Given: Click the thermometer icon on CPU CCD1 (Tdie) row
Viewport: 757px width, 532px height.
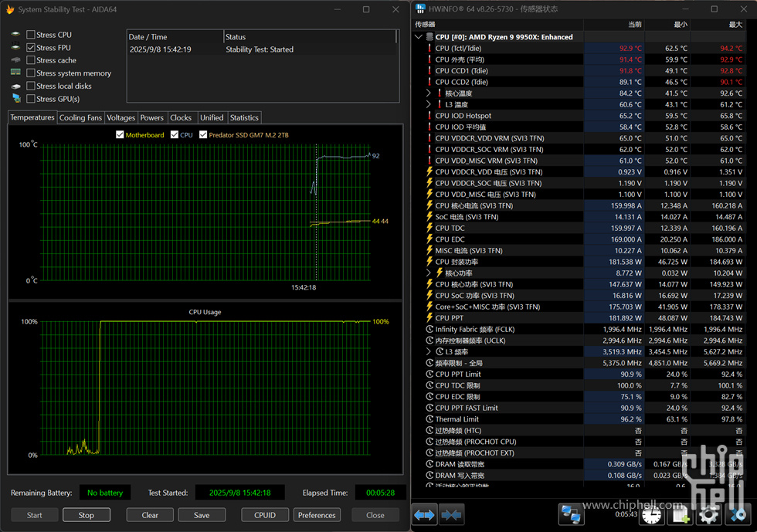Looking at the screenshot, I should coord(429,70).
